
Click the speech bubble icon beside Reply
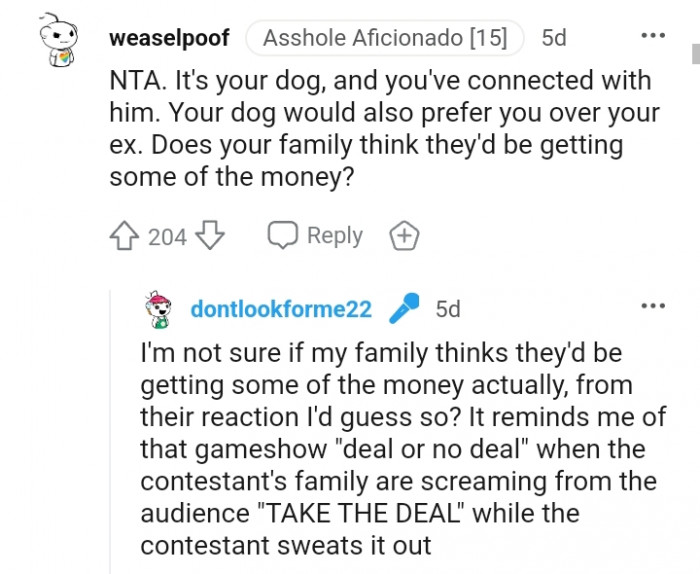click(x=282, y=236)
